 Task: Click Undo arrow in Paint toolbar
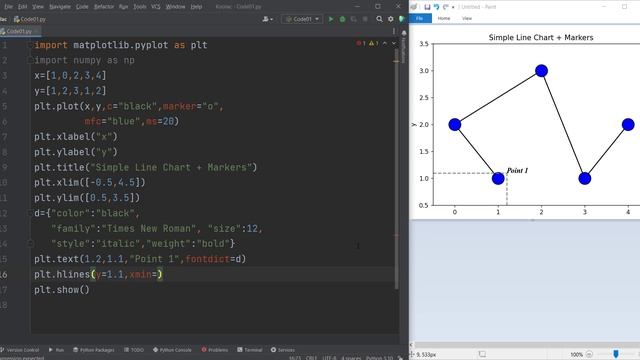(x=436, y=7)
